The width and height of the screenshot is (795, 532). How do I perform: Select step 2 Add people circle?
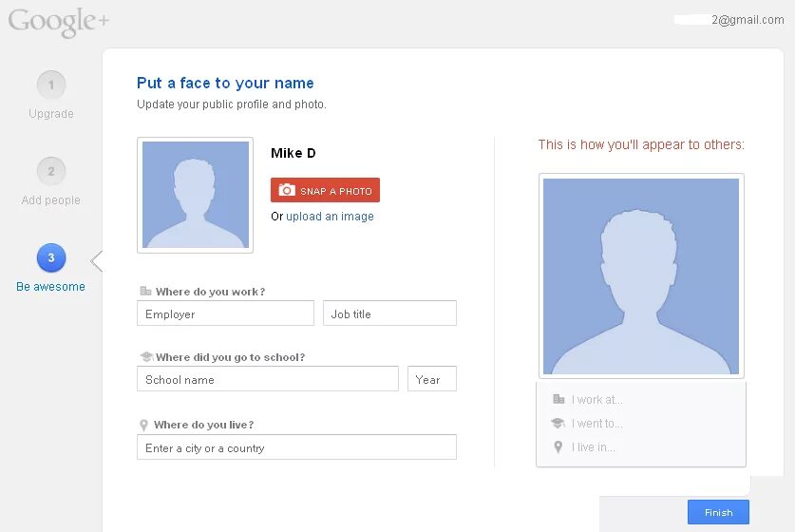point(51,171)
